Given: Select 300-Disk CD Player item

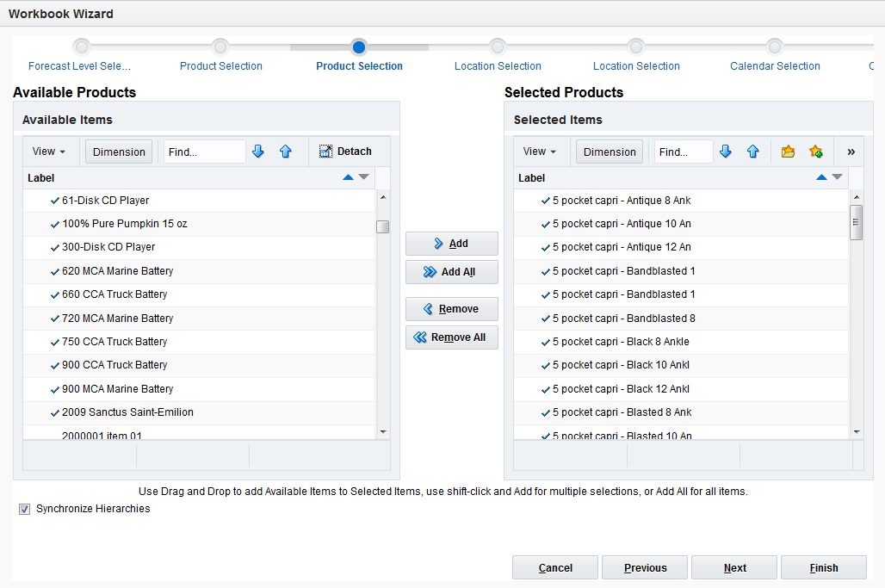Looking at the screenshot, I should click(199, 247).
